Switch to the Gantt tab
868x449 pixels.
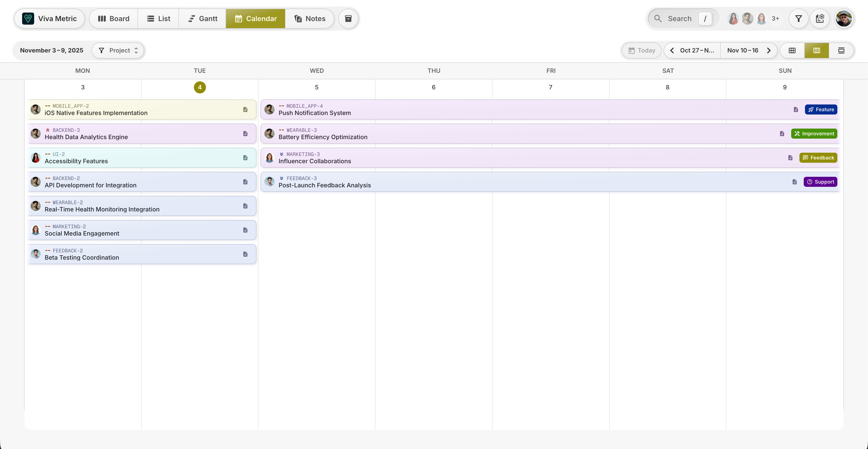(202, 19)
